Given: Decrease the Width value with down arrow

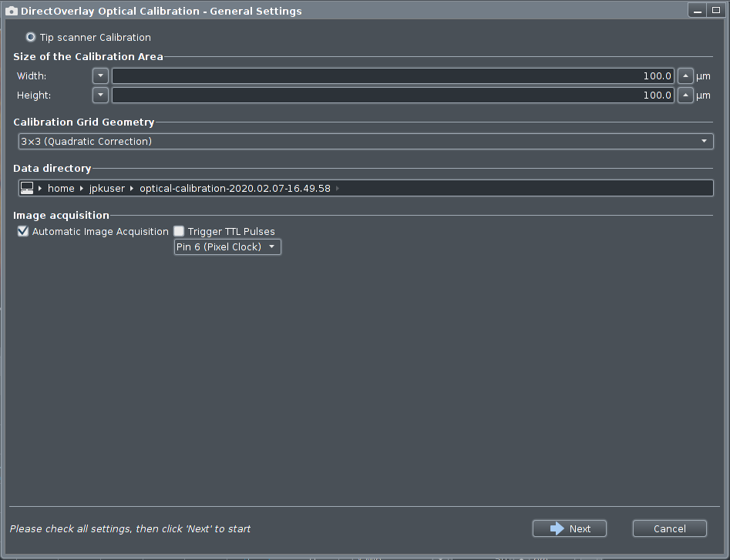Looking at the screenshot, I should 100,75.
